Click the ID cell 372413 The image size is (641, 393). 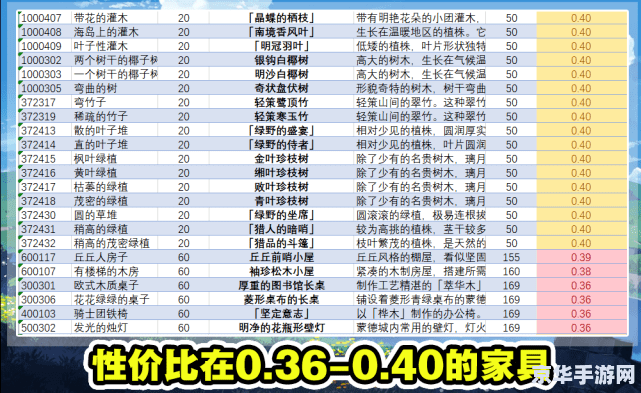coord(38,130)
